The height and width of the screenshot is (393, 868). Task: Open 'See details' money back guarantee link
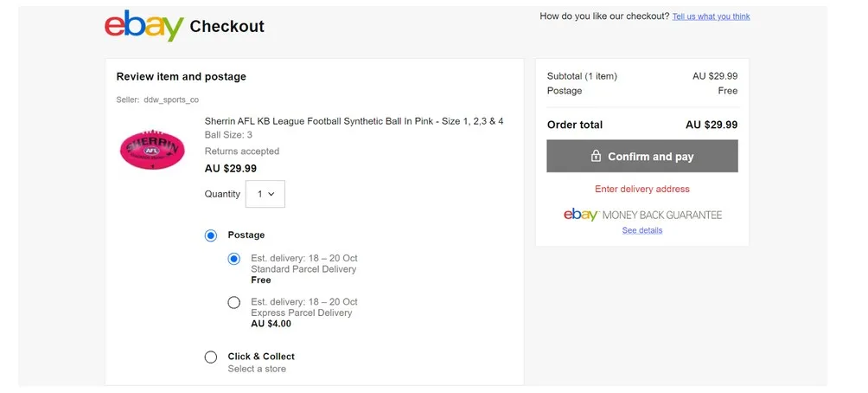point(642,230)
